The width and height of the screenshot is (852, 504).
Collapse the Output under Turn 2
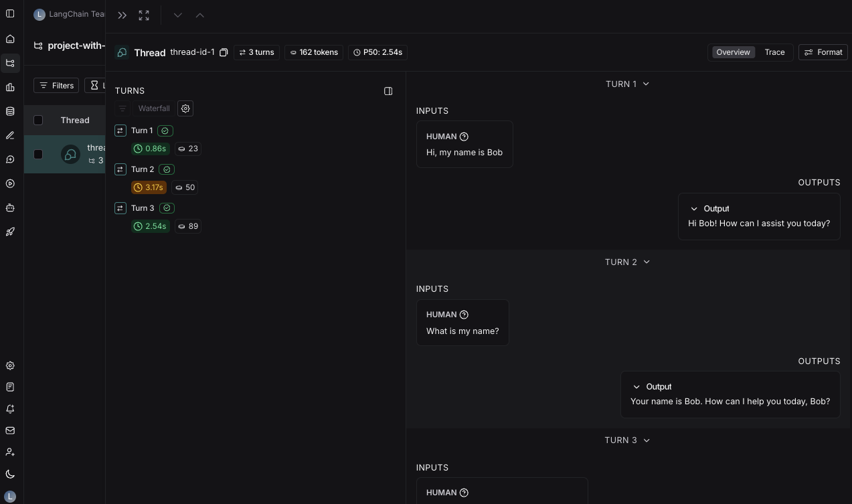tap(636, 387)
